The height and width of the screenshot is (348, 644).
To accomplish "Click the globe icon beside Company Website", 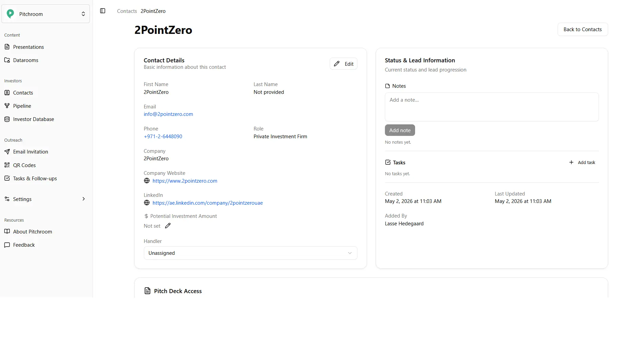I will point(147,181).
